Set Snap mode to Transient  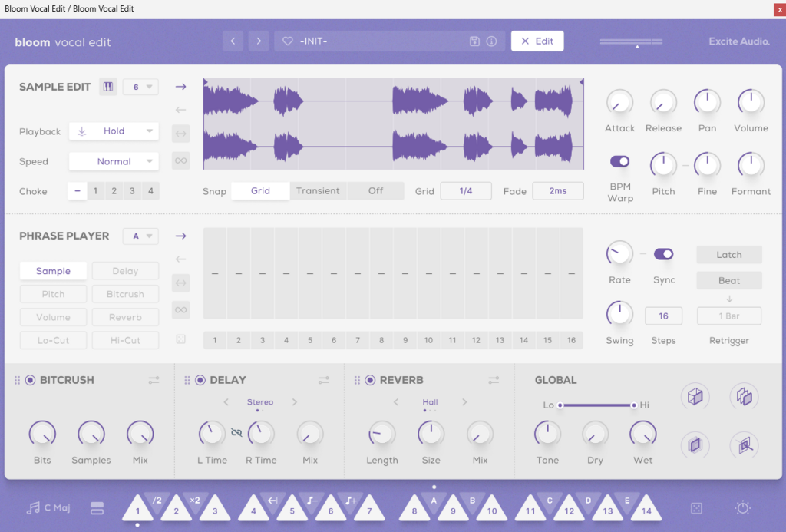coord(318,191)
